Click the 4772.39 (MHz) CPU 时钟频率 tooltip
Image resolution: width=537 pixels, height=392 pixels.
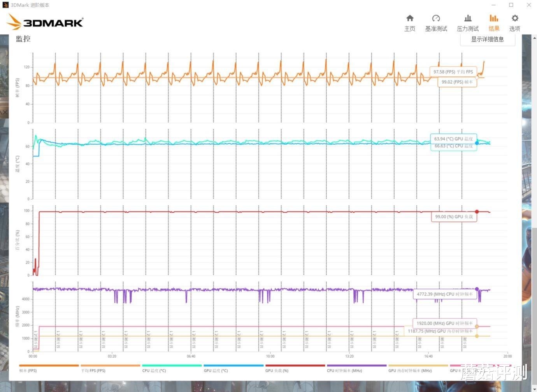(445, 294)
